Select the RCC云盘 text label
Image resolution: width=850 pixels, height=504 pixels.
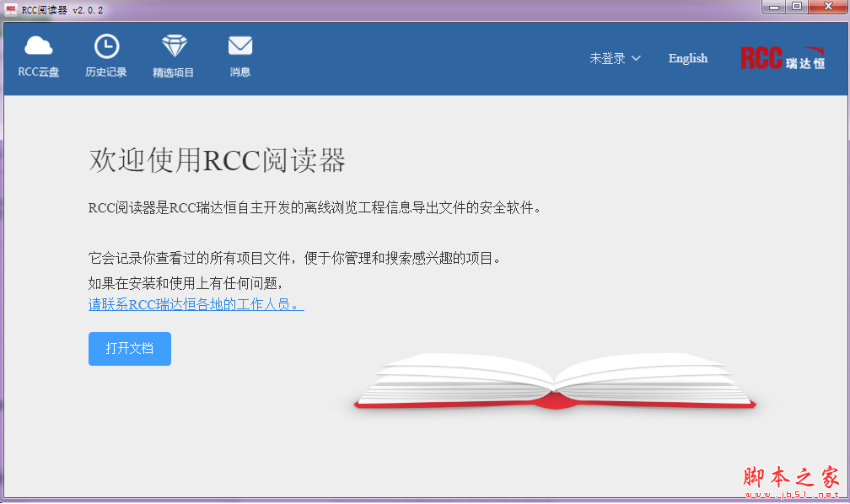pos(39,72)
